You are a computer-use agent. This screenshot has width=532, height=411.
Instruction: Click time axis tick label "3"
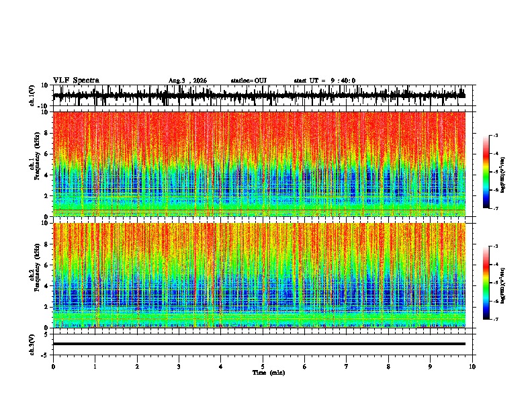point(179,367)
